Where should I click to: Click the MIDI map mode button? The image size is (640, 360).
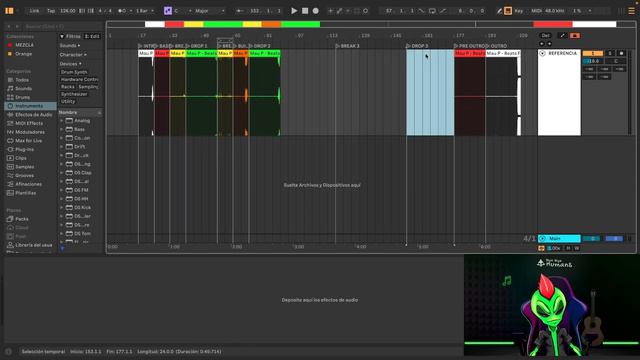pos(536,11)
